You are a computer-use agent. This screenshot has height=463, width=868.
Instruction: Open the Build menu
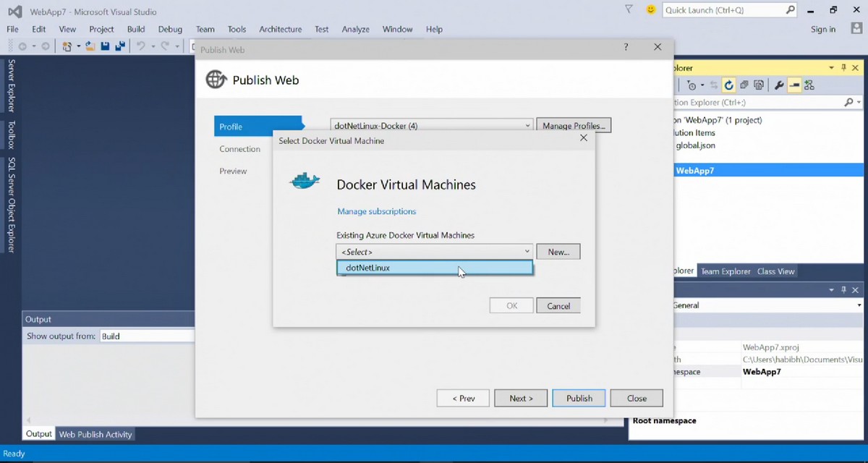click(x=136, y=29)
